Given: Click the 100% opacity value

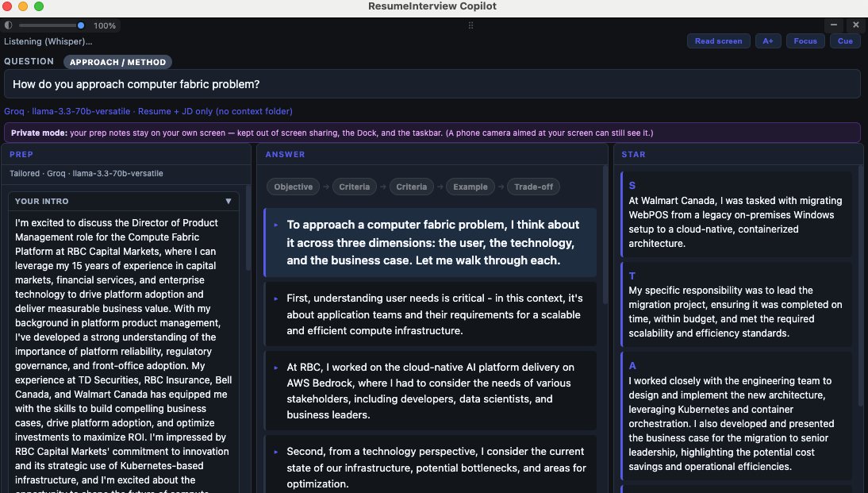Looking at the screenshot, I should (105, 25).
